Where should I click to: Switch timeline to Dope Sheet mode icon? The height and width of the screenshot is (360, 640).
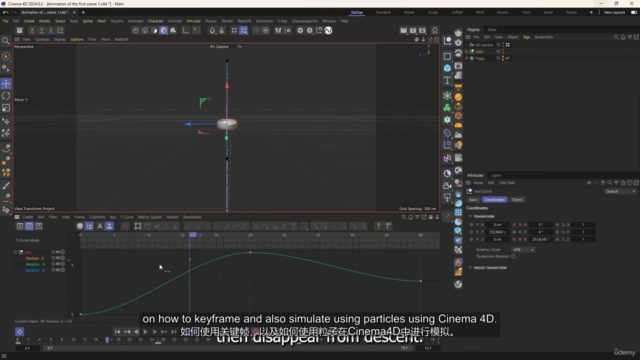click(20, 226)
